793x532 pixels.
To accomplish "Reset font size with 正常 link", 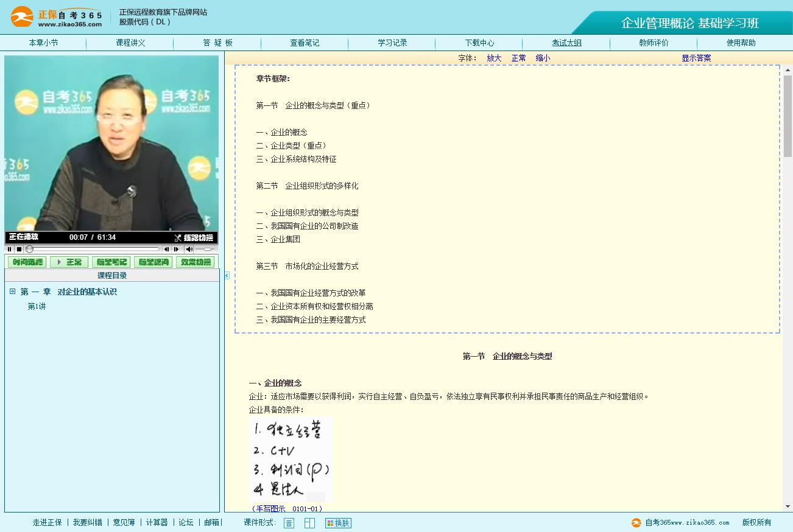I will (x=519, y=58).
